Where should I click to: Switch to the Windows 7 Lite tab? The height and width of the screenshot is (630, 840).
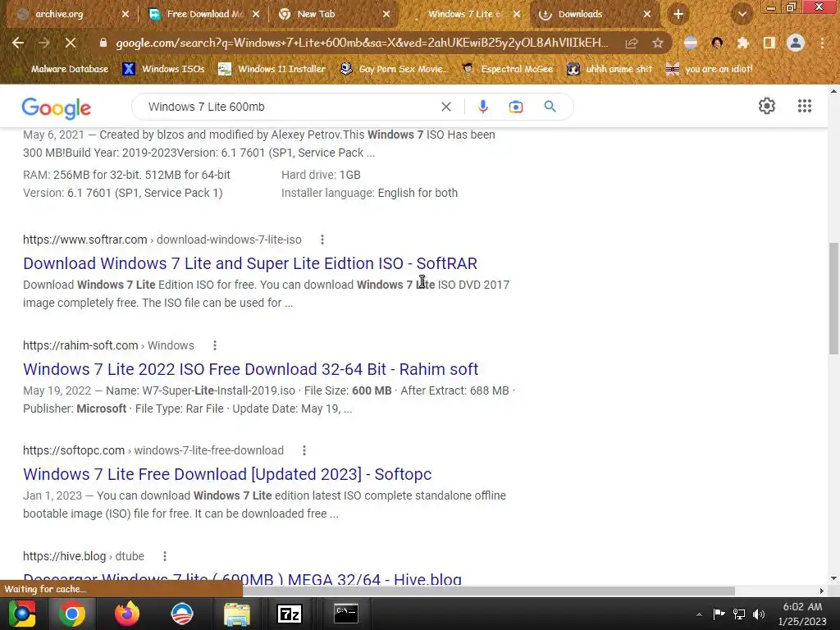click(x=463, y=14)
